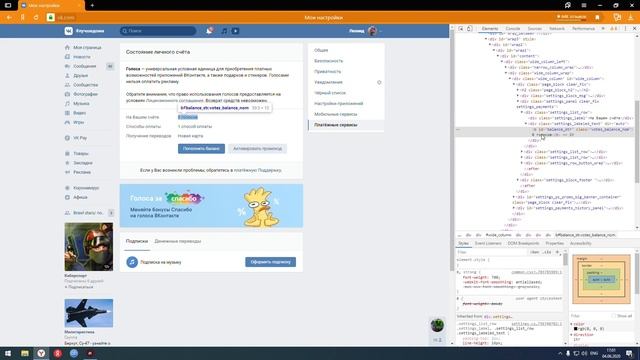
Task: Open VK notifications bell
Action: (x=209, y=31)
